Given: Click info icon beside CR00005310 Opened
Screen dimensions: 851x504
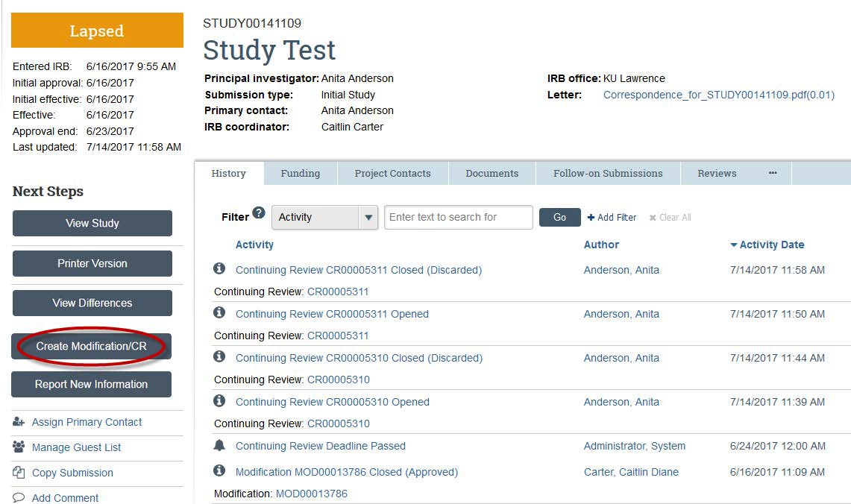Looking at the screenshot, I should click(219, 400).
